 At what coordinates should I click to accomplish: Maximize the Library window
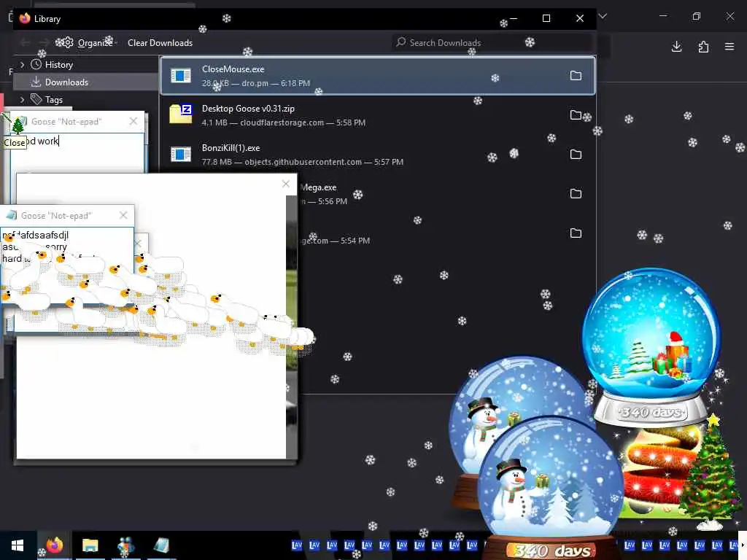point(546,18)
